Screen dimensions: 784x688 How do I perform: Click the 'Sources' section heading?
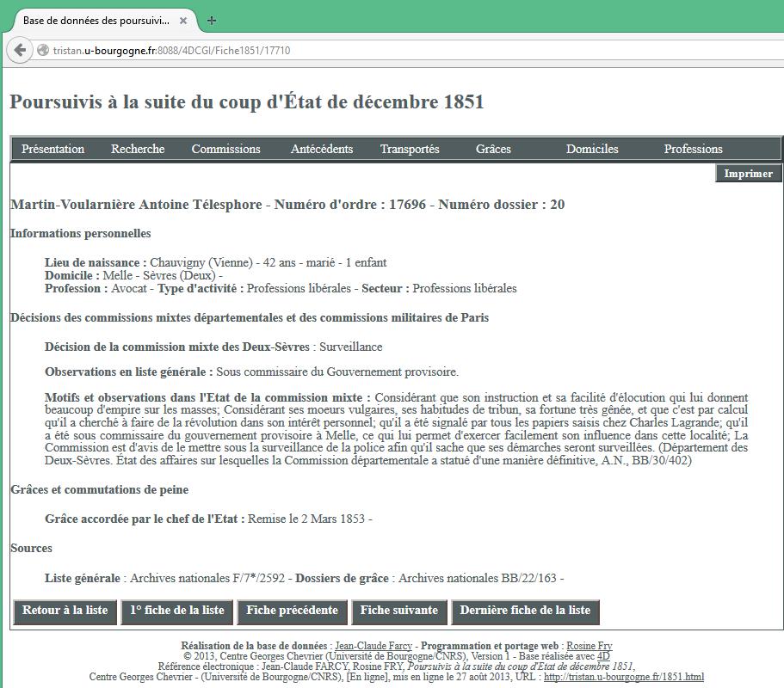pos(31,548)
